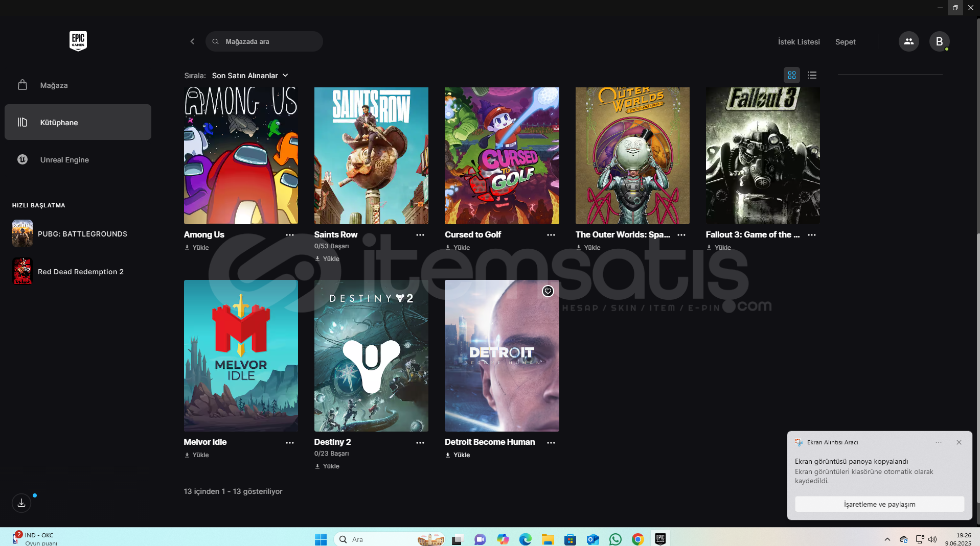
Task: Open Mağaza in the sidebar
Action: 78,85
